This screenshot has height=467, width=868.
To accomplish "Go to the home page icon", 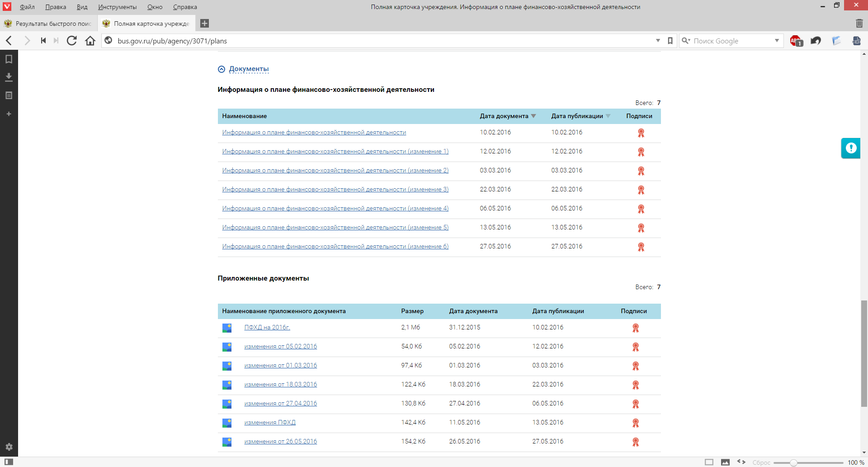I will [x=90, y=41].
